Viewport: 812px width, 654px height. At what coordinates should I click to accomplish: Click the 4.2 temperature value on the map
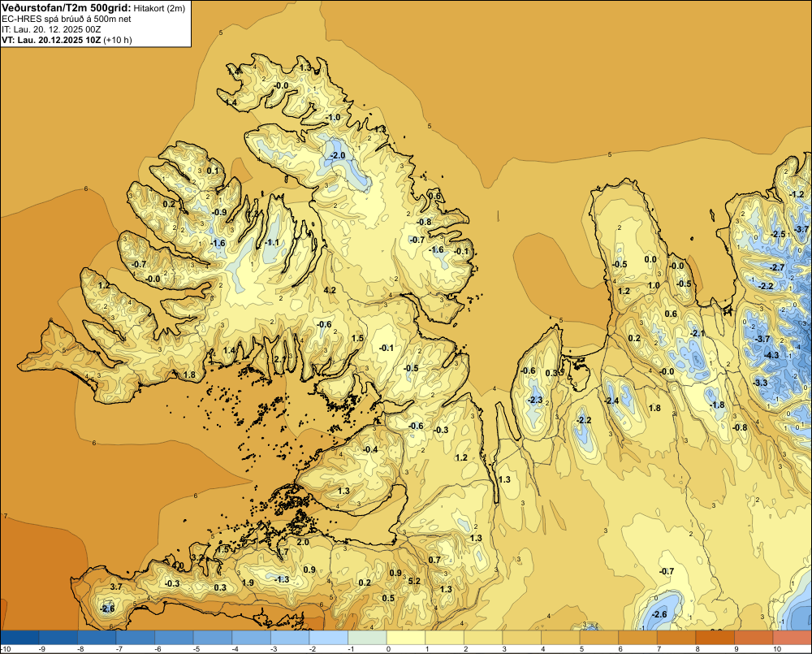click(330, 290)
